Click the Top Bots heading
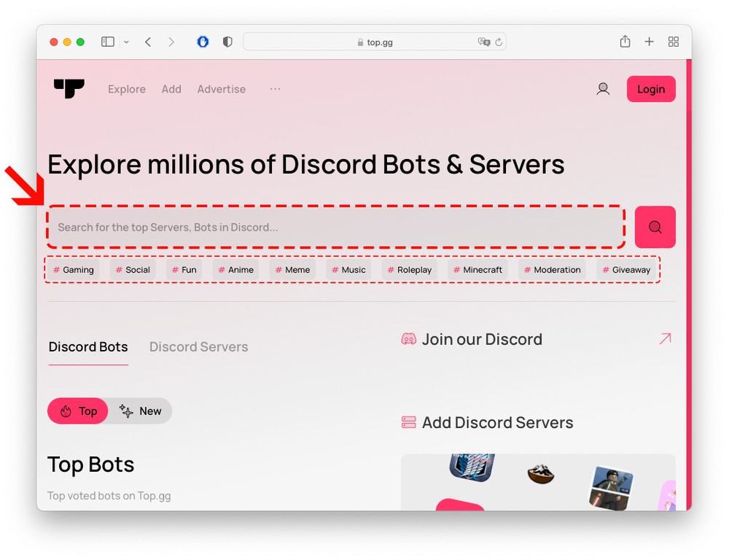The image size is (729, 560). click(90, 464)
